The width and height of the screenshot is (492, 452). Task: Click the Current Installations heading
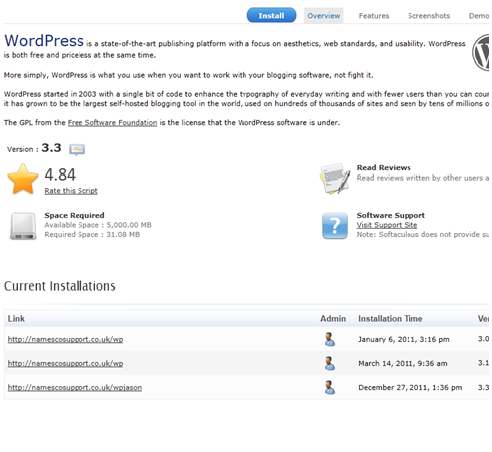coord(60,286)
